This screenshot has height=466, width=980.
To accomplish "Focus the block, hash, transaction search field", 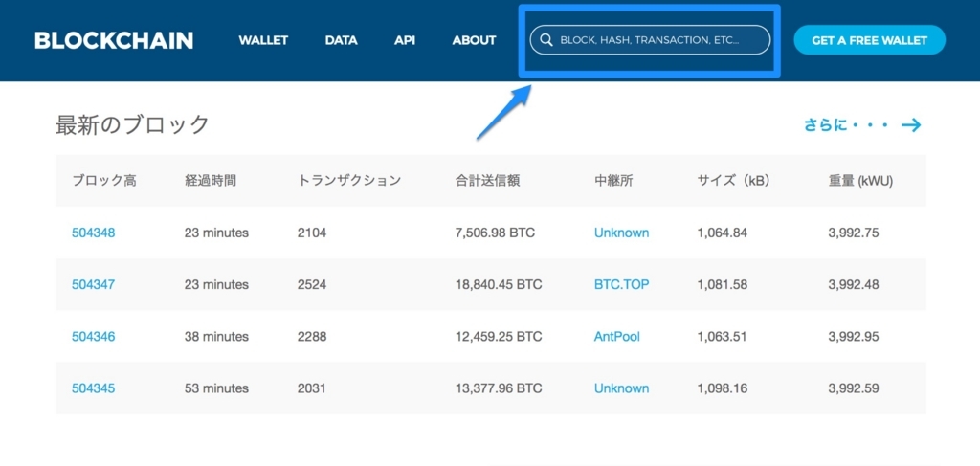I will coord(650,40).
